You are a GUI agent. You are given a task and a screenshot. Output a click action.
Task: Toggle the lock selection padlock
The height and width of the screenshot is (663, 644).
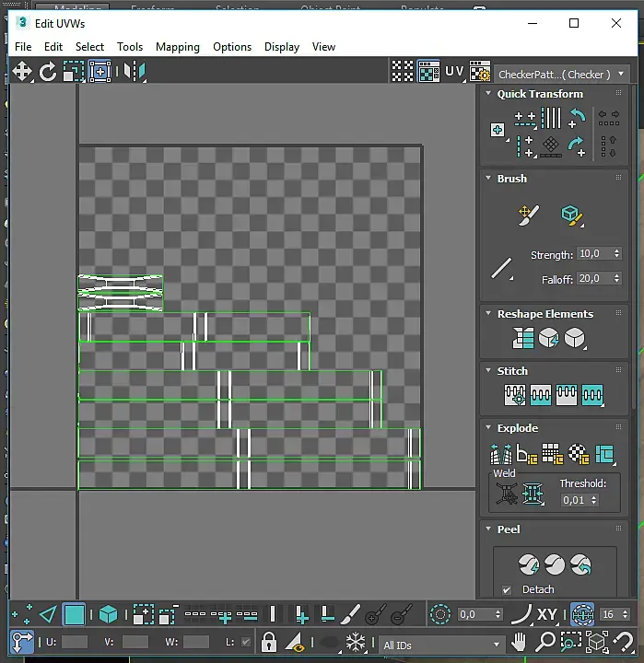click(x=269, y=642)
